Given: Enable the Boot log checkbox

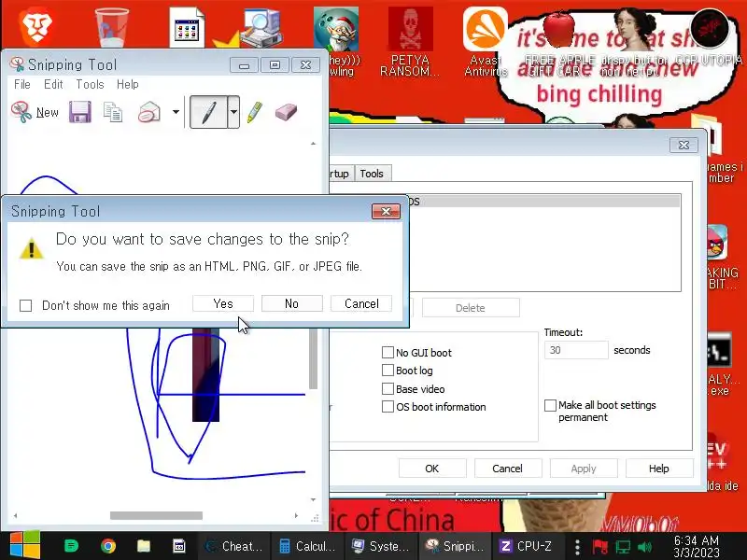Looking at the screenshot, I should (x=388, y=371).
